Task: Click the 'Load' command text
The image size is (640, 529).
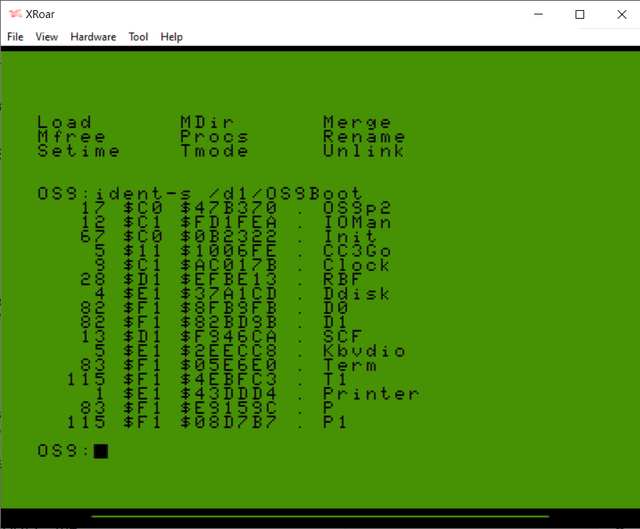Action: tap(64, 122)
